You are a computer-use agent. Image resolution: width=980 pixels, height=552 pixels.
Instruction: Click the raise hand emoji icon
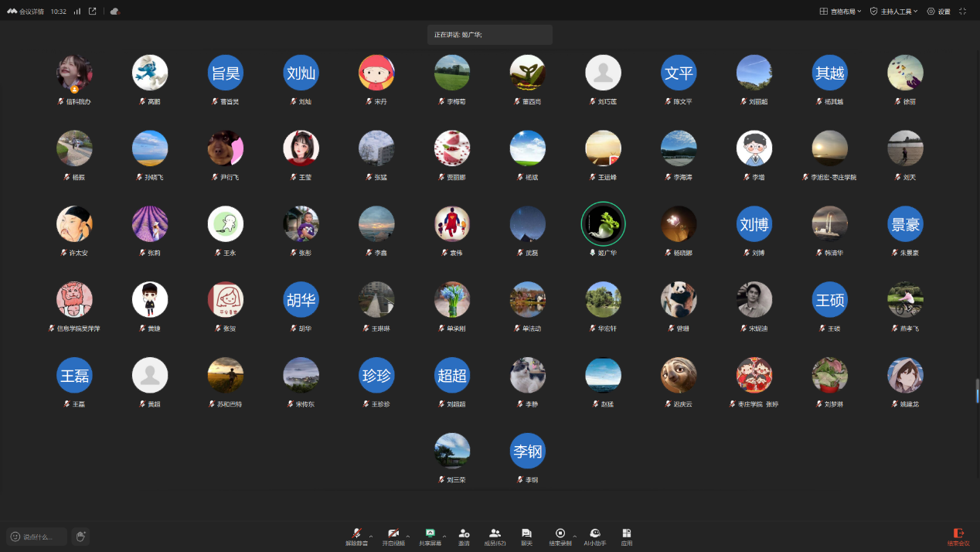pos(80,537)
